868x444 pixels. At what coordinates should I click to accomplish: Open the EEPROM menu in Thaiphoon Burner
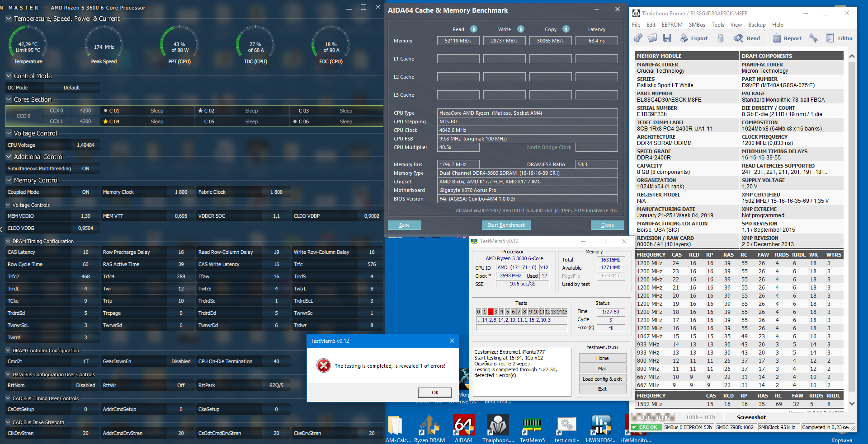[672, 25]
